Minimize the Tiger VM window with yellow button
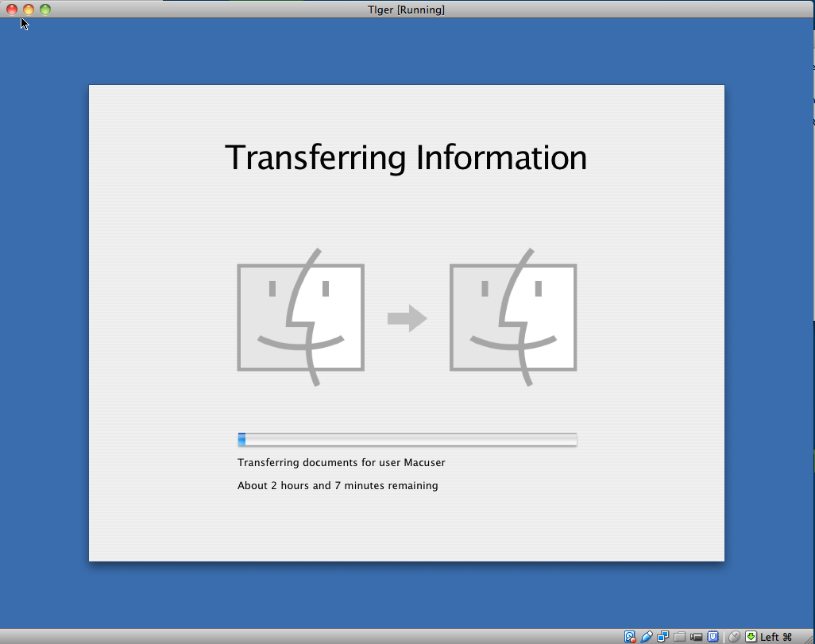The height and width of the screenshot is (644, 815). click(29, 10)
